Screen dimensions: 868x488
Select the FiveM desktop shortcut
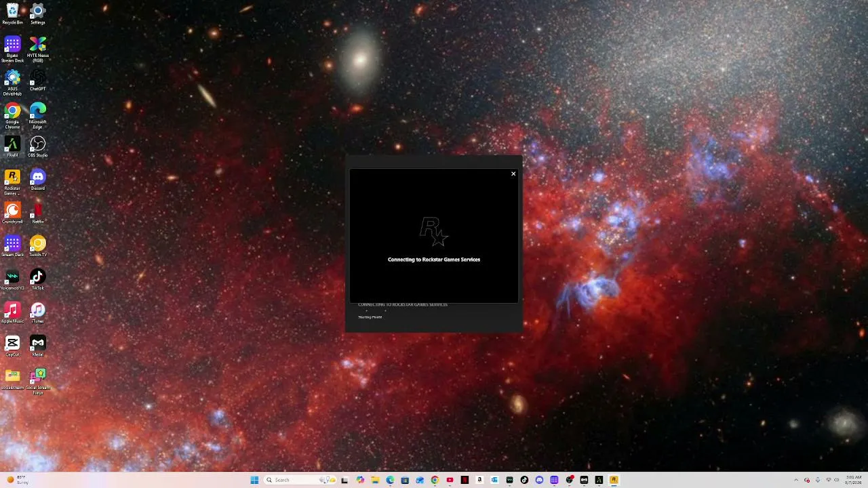tap(12, 147)
